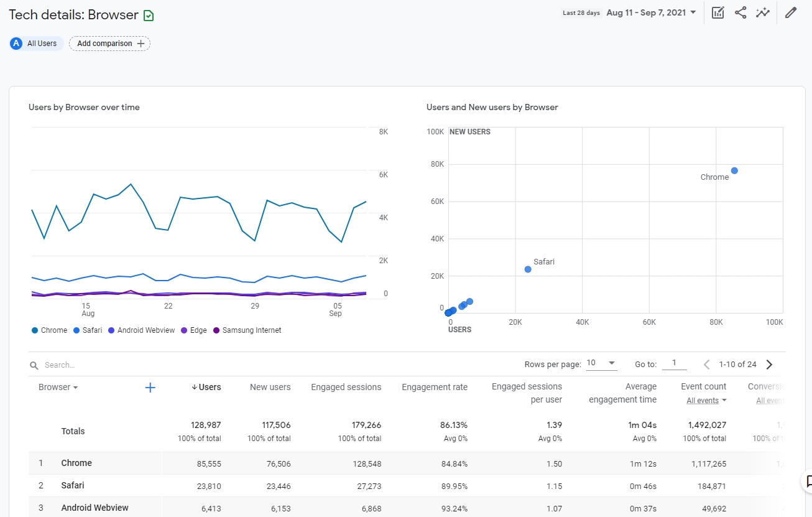
Task: Expand the Rows per page selector
Action: pos(602,363)
